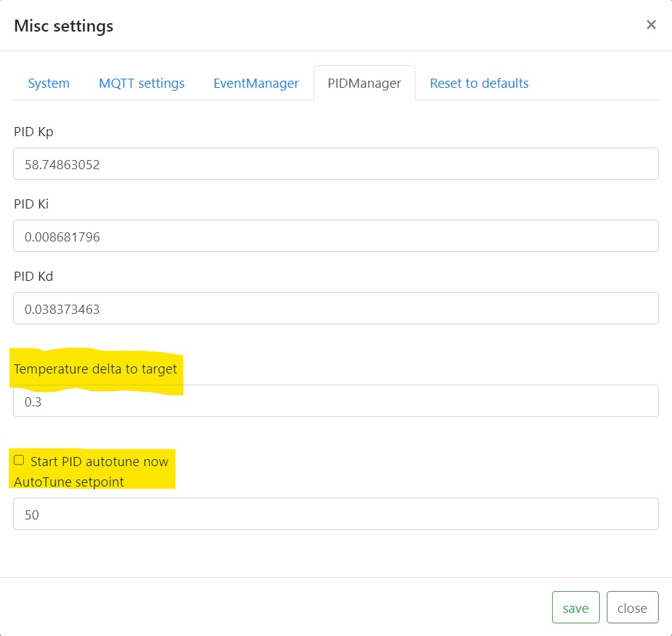Go to the EventManager tab
672x636 pixels.
pyautogui.click(x=256, y=84)
